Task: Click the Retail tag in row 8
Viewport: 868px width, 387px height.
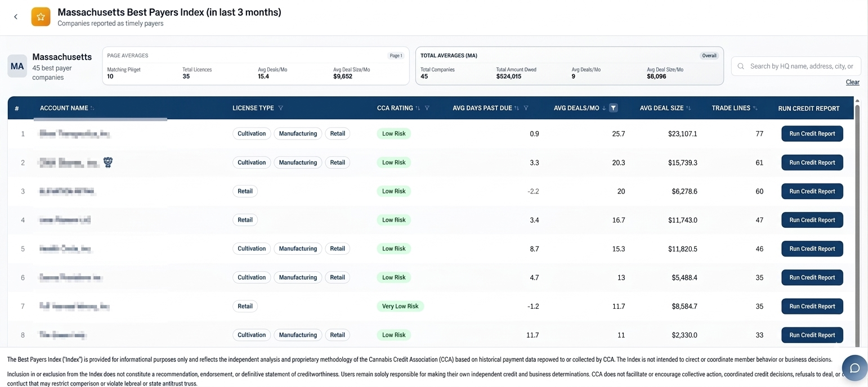Action: point(337,335)
